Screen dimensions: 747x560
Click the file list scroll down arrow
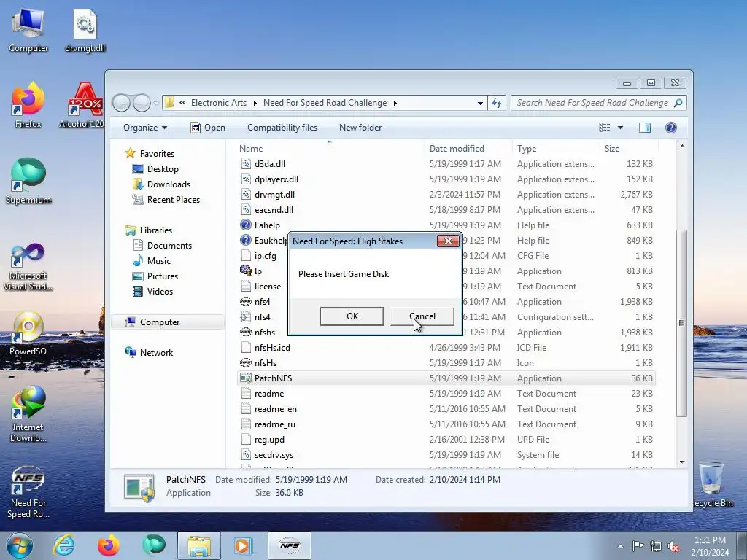pos(682,462)
